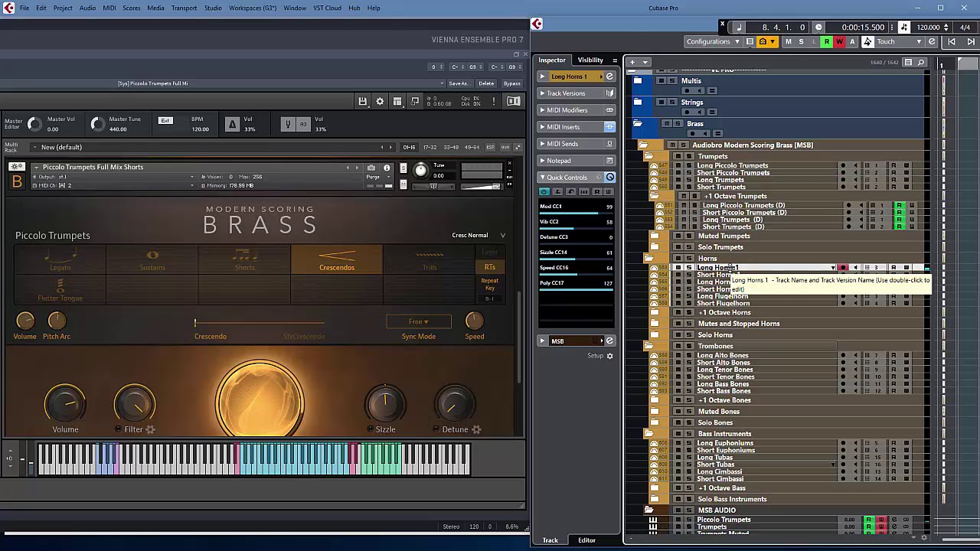Toggle Kontakt minimized view icon

(x=415, y=101)
